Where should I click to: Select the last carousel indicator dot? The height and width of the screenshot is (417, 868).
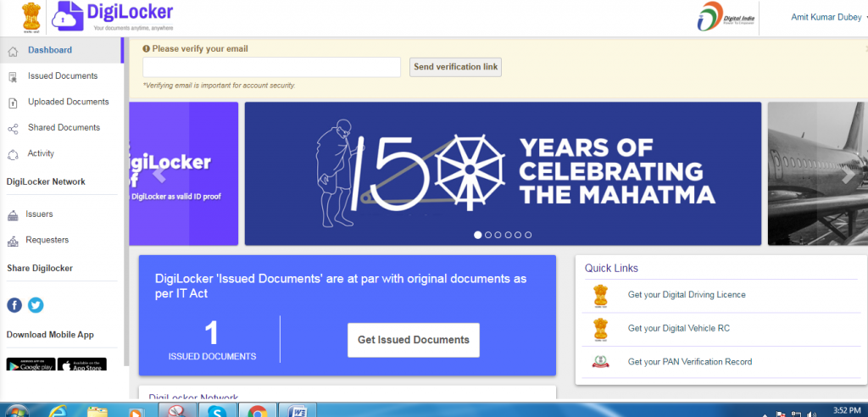coord(528,235)
